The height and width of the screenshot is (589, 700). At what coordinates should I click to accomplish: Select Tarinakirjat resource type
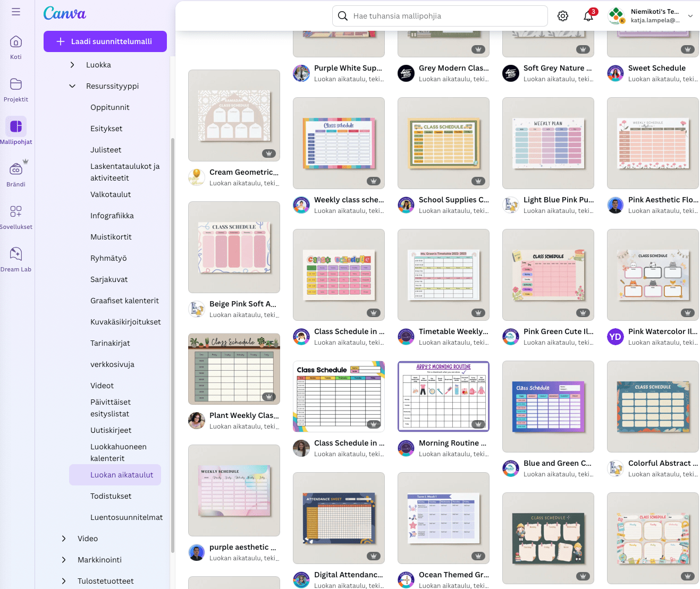pyautogui.click(x=110, y=343)
